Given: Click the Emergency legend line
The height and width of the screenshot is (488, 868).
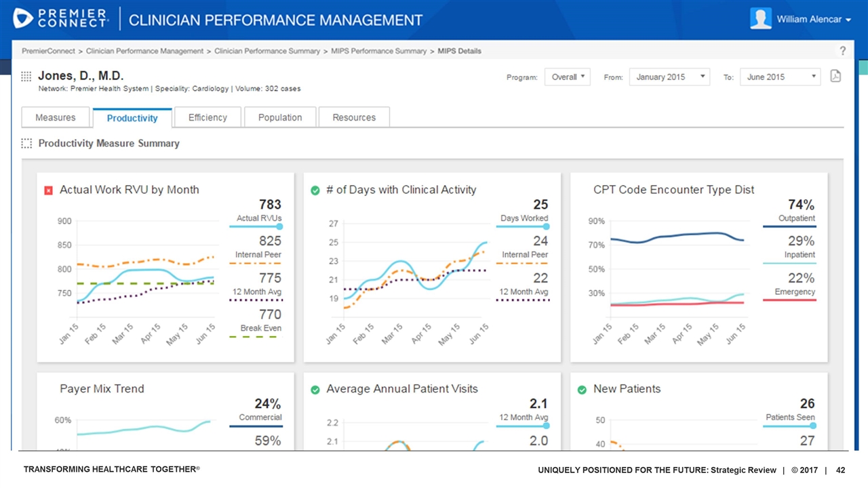Looking at the screenshot, I should coord(789,300).
